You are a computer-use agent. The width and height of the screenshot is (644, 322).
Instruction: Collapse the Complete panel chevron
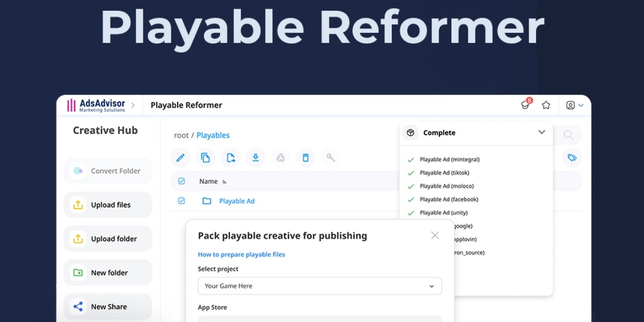(x=541, y=132)
